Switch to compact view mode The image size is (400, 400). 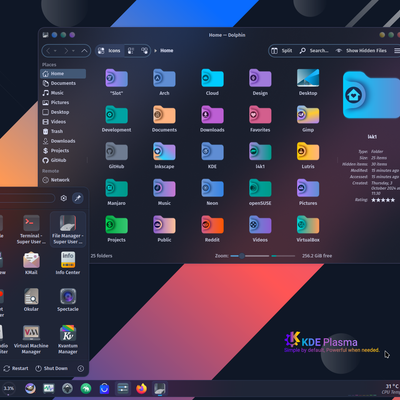(x=131, y=51)
